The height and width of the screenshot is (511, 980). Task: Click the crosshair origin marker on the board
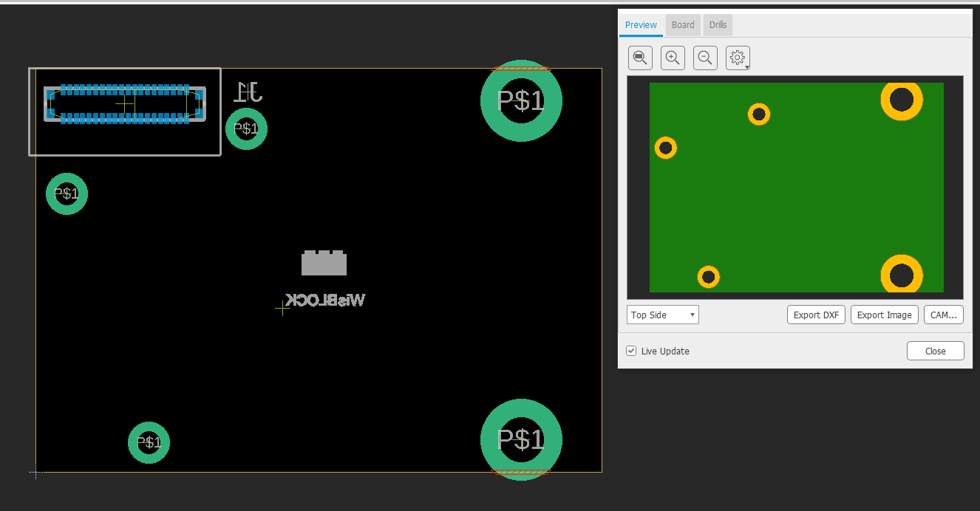pyautogui.click(x=281, y=309)
